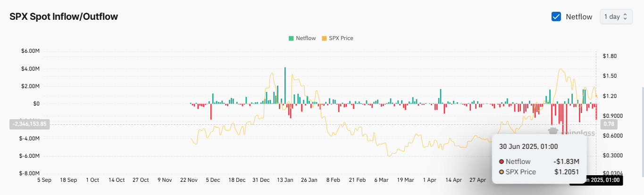
Task: Click the yellow SPX Price dot in tooltip
Action: (x=502, y=172)
